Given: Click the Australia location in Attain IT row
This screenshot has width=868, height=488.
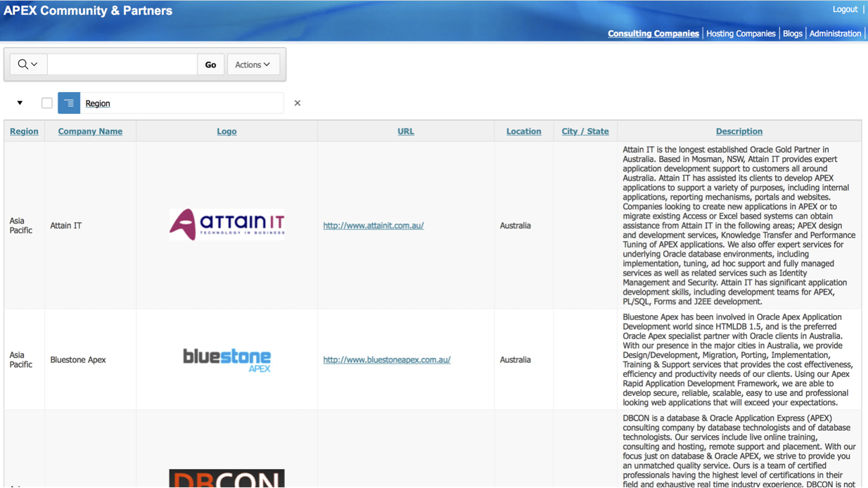Looking at the screenshot, I should 516,226.
